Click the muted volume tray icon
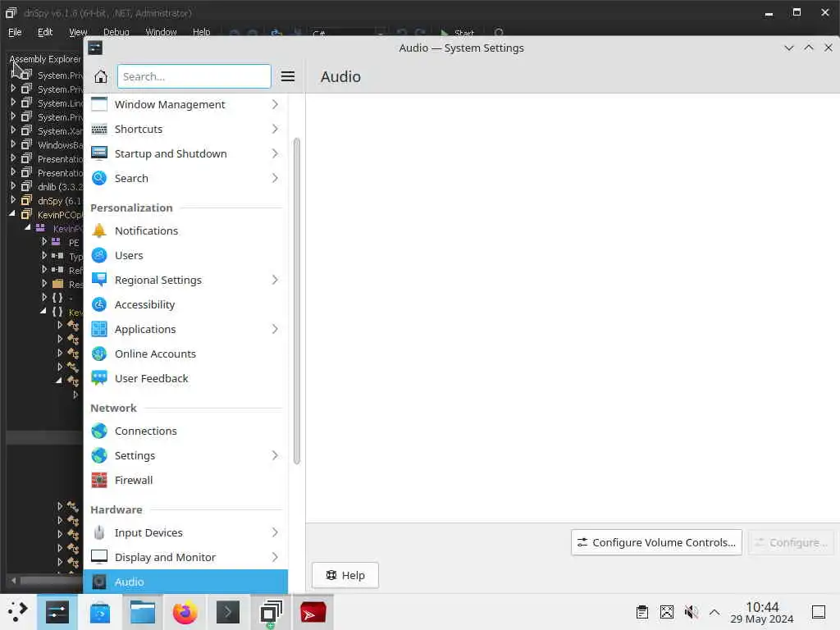The height and width of the screenshot is (630, 840). 691,612
